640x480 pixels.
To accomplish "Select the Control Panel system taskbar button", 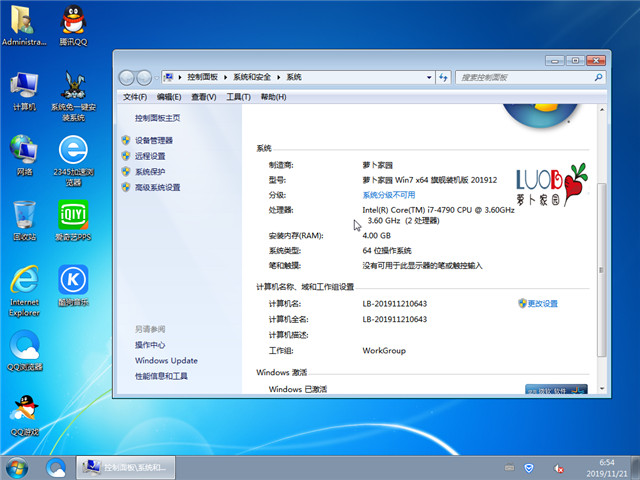I will click(126, 468).
